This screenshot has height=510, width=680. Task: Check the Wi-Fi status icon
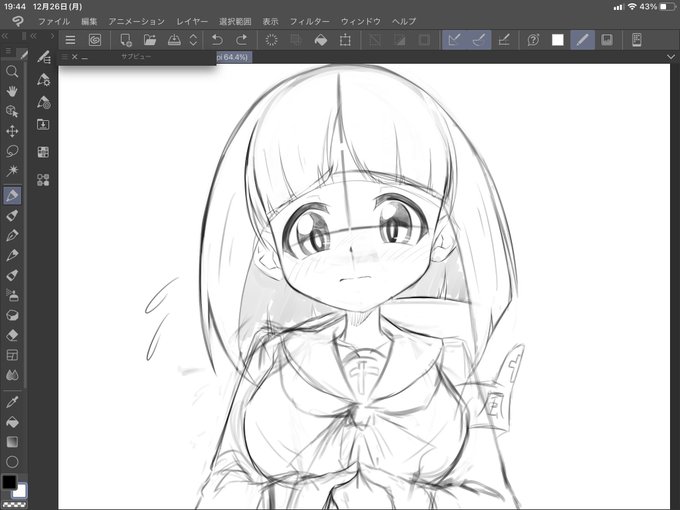pos(632,7)
